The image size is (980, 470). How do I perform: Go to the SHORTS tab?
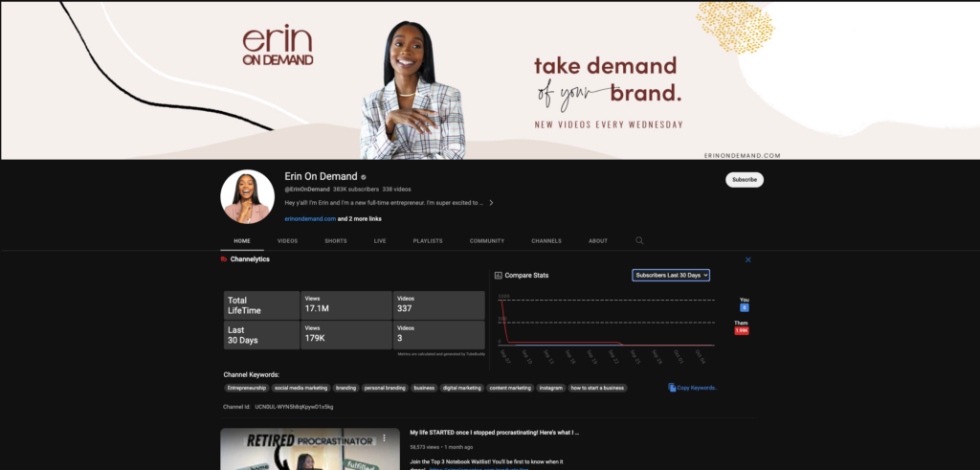(336, 240)
